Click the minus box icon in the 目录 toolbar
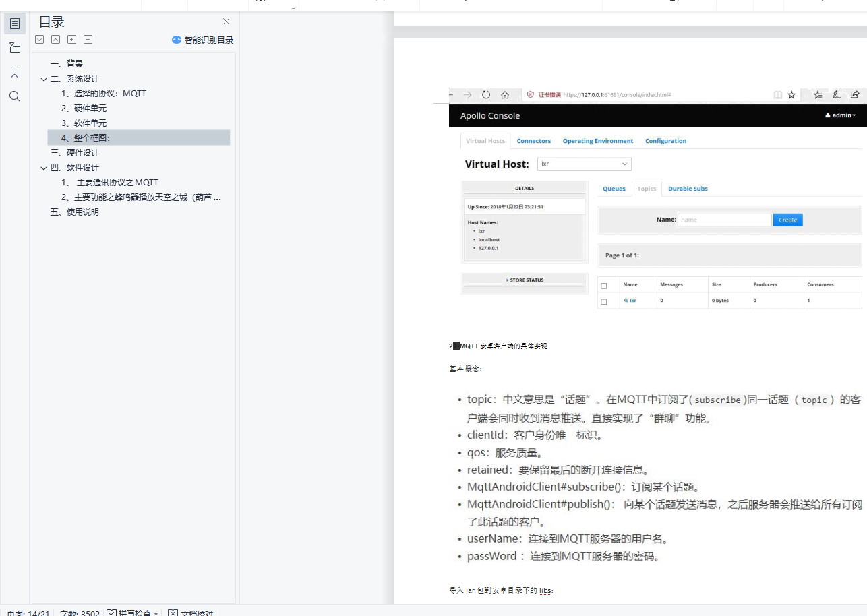The height and width of the screenshot is (616, 867). (88, 40)
